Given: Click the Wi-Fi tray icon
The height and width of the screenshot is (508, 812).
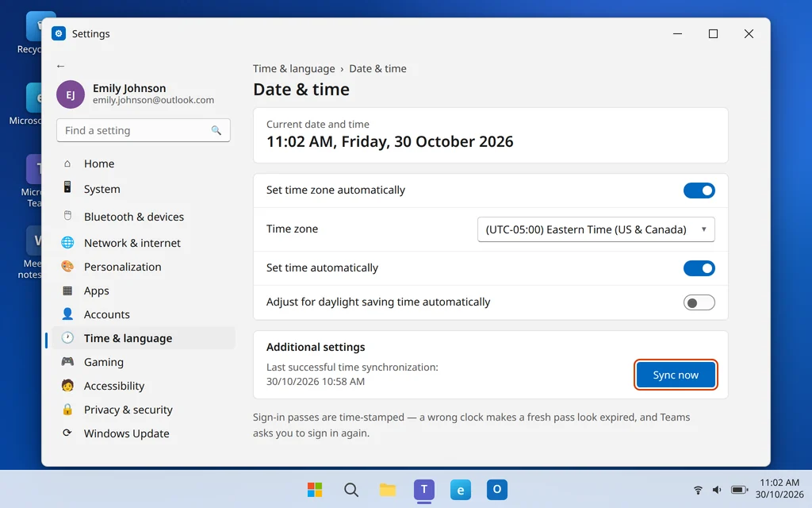Looking at the screenshot, I should pos(698,490).
